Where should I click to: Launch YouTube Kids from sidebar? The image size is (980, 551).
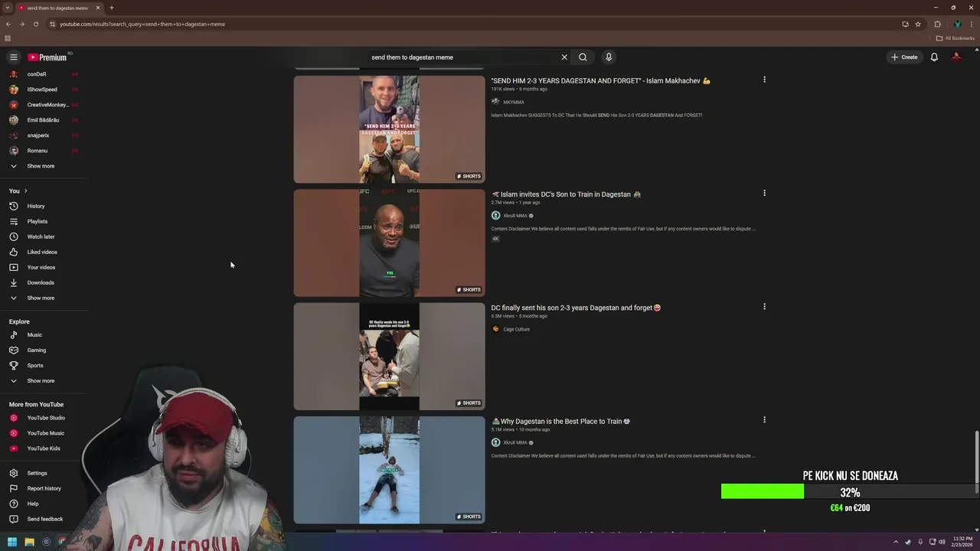point(44,448)
